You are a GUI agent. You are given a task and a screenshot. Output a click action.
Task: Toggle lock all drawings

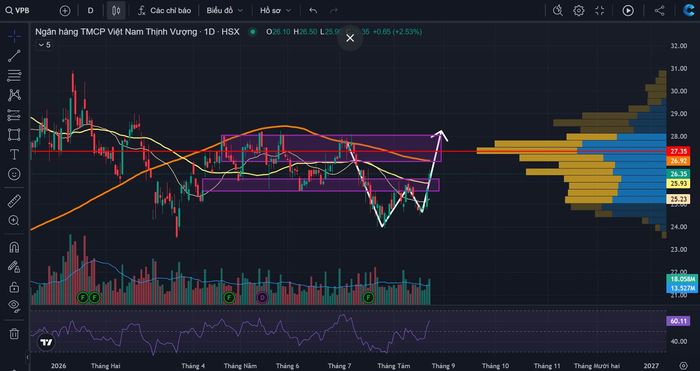click(x=14, y=286)
